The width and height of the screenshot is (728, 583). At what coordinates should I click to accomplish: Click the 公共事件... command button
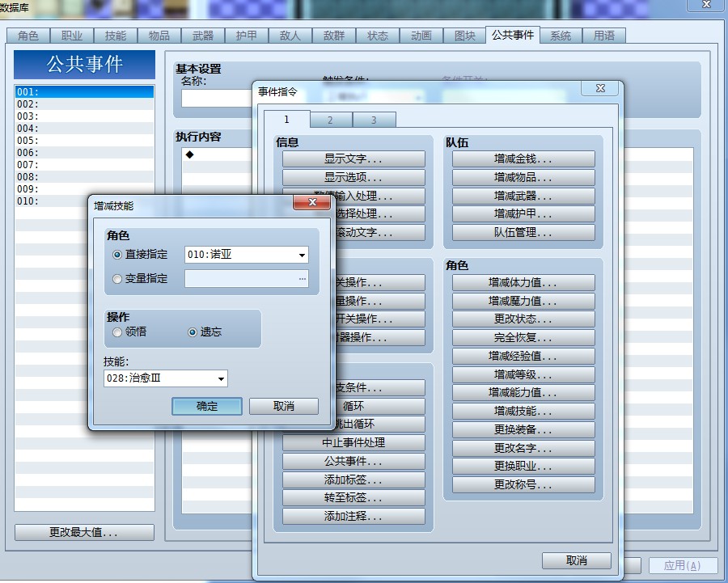pos(353,461)
